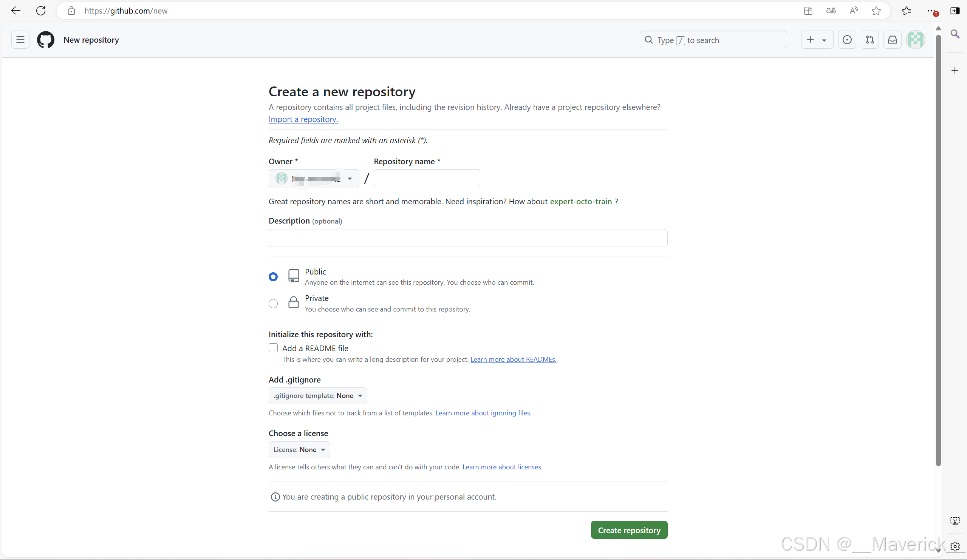Open the notifications inbox icon

click(x=892, y=40)
